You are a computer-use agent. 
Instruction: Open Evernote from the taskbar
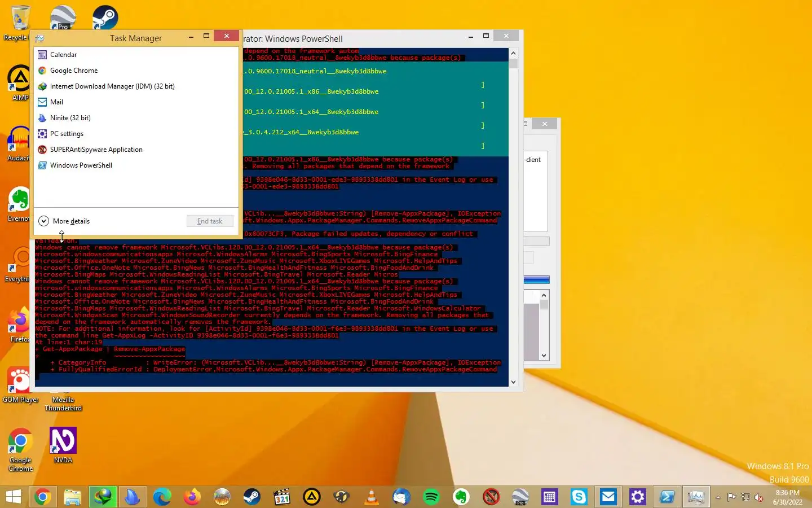click(461, 497)
